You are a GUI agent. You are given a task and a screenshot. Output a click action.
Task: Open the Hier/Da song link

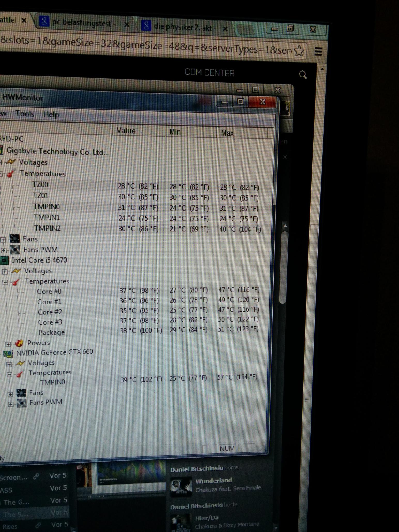point(207,518)
